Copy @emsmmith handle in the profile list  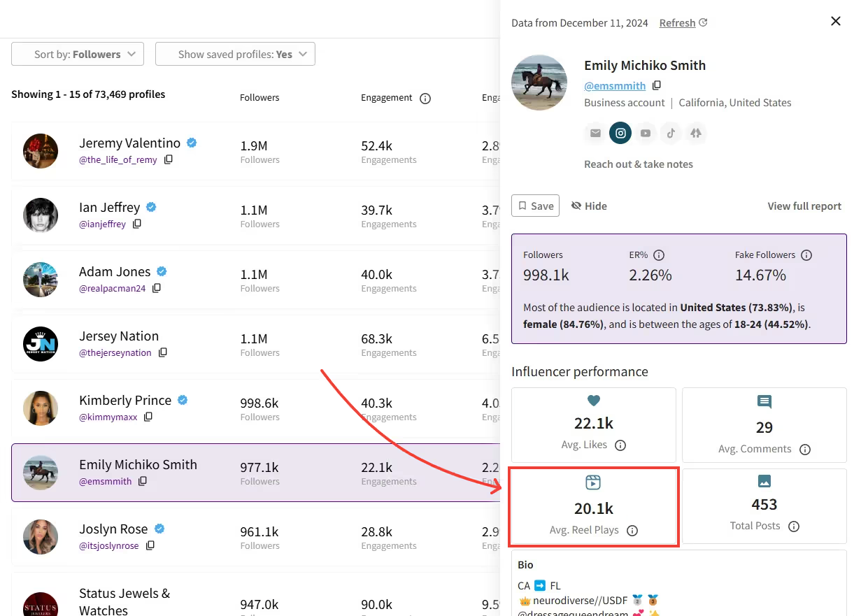click(x=143, y=481)
